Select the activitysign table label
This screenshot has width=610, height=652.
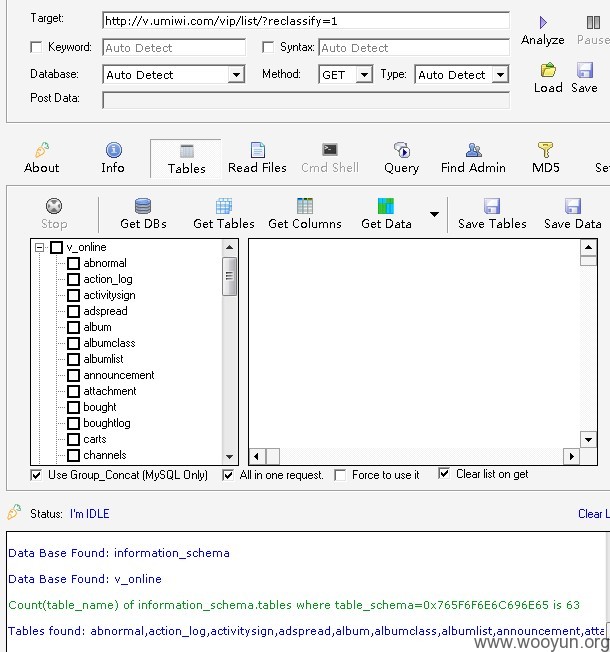(109, 295)
